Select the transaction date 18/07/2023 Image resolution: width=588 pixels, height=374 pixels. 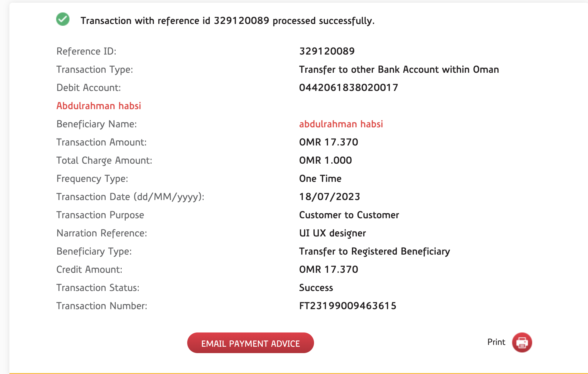click(329, 197)
